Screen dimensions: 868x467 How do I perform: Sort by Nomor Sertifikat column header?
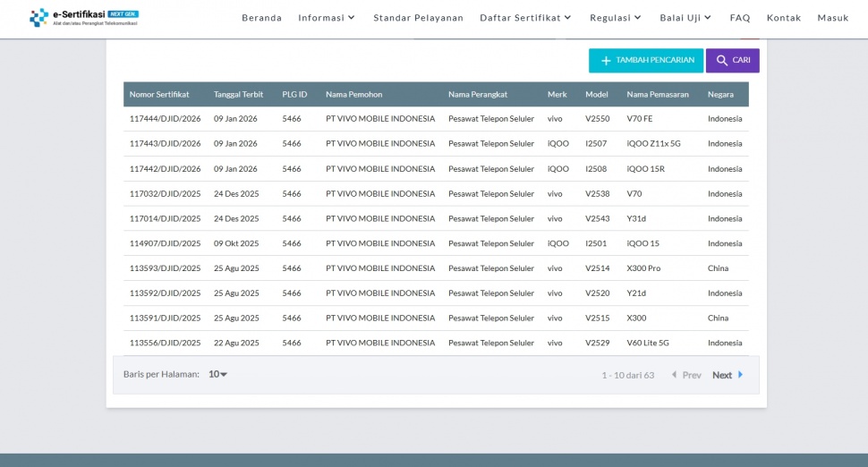pos(159,94)
